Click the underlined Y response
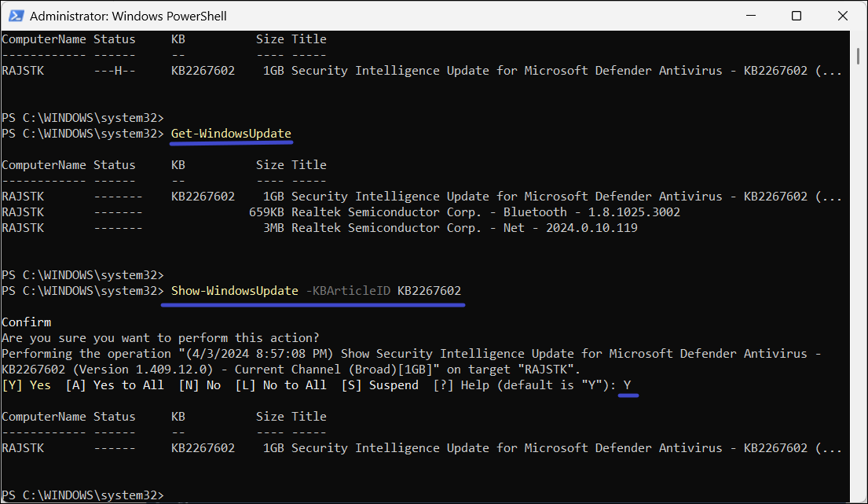Screen dimensions: 868x504 [x=627, y=385]
